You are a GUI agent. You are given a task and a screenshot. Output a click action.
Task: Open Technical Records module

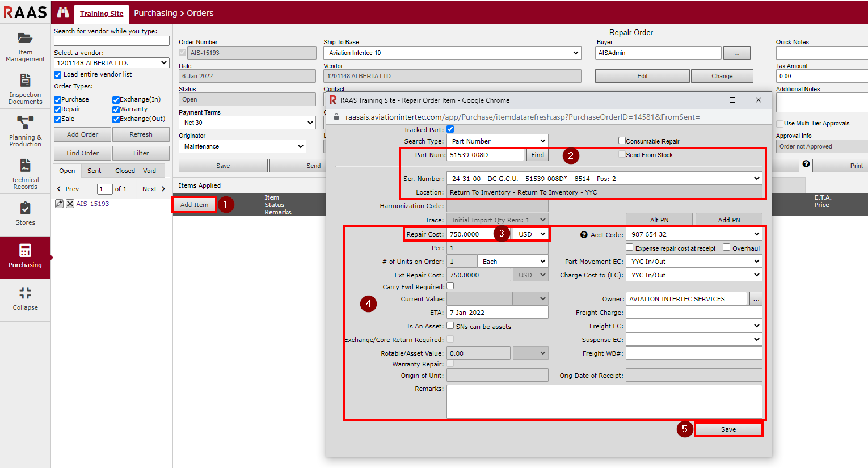pyautogui.click(x=25, y=174)
